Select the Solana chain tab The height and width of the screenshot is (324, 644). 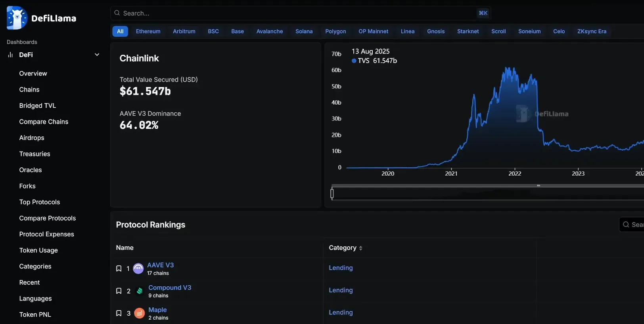point(304,31)
